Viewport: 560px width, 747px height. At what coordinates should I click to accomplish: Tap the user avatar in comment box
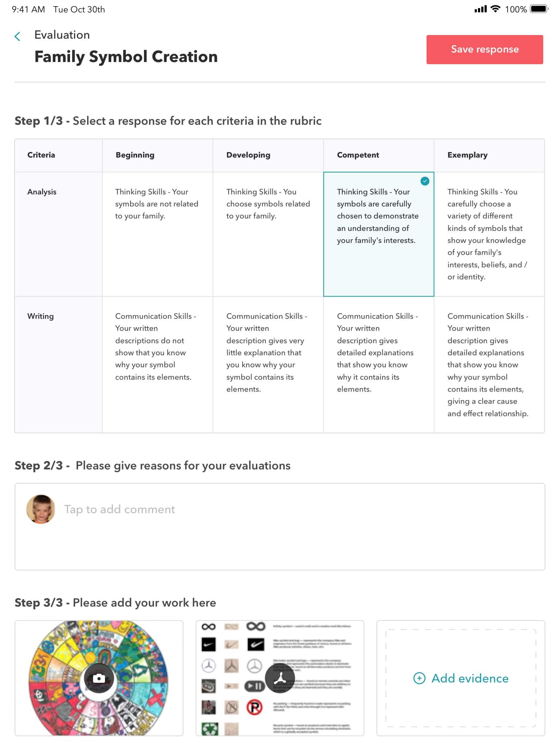(40, 509)
